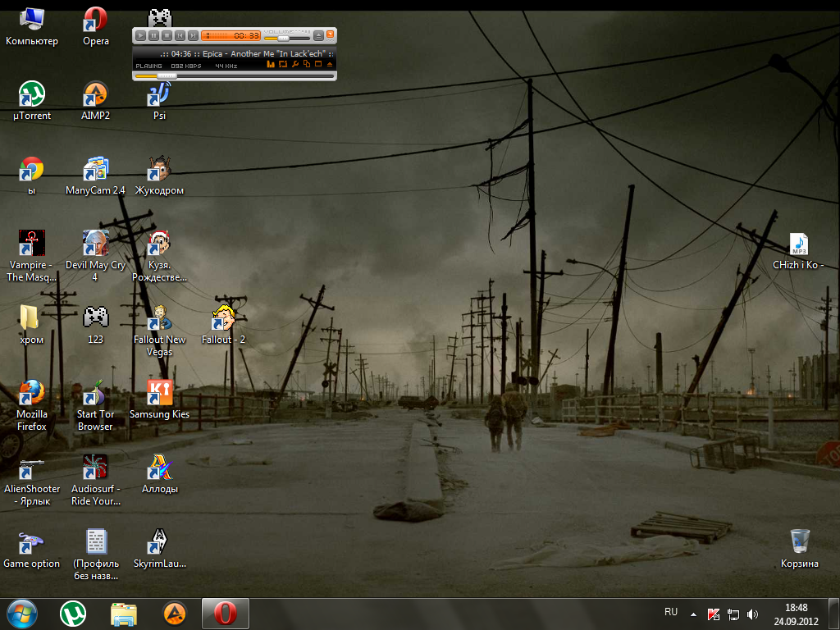This screenshot has width=840, height=630.
Task: Select the 123 gamepad icon
Action: click(x=95, y=325)
